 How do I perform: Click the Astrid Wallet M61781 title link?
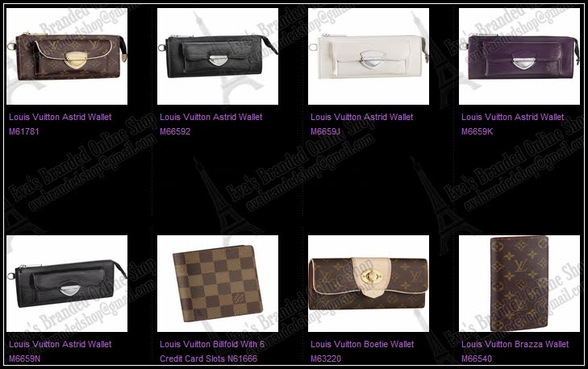(60, 124)
